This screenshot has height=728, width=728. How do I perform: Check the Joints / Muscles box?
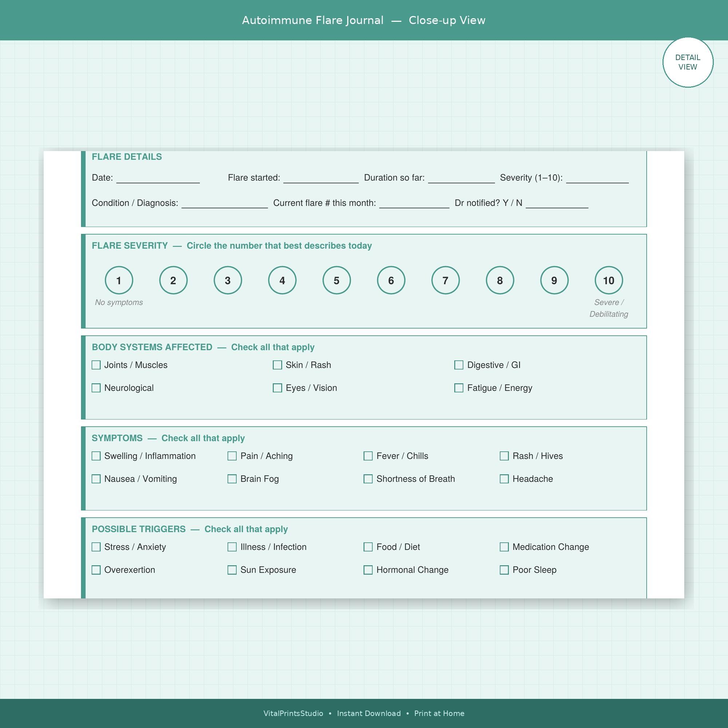tap(96, 365)
